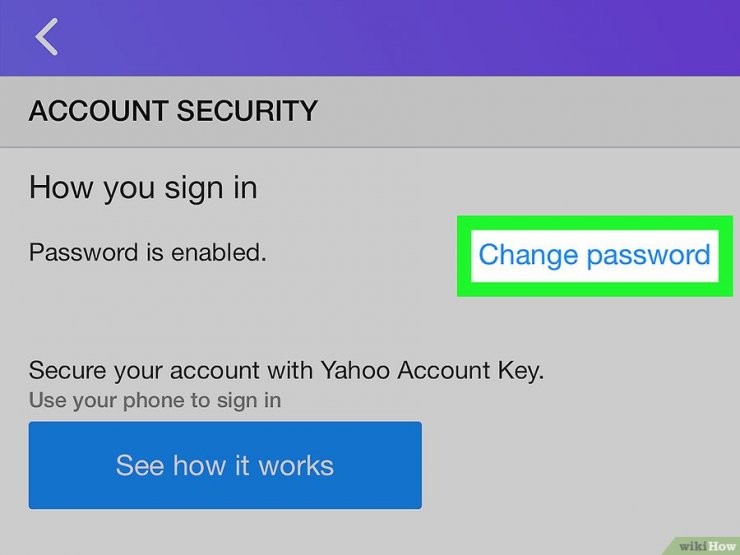
Task: Open password change from highlighted link
Action: 594,254
